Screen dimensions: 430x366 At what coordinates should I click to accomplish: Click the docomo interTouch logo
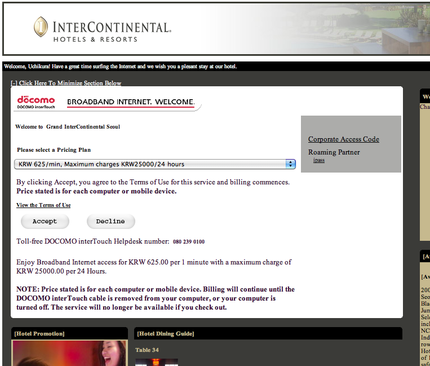36,102
